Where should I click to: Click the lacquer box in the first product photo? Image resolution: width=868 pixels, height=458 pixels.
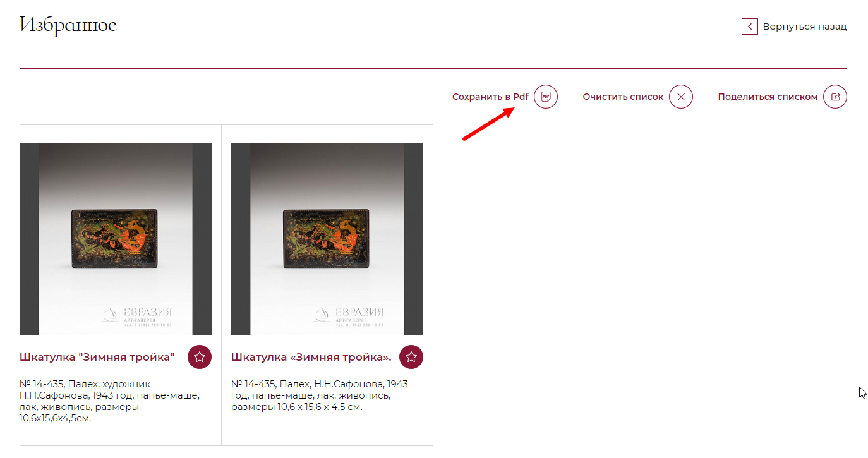click(116, 239)
